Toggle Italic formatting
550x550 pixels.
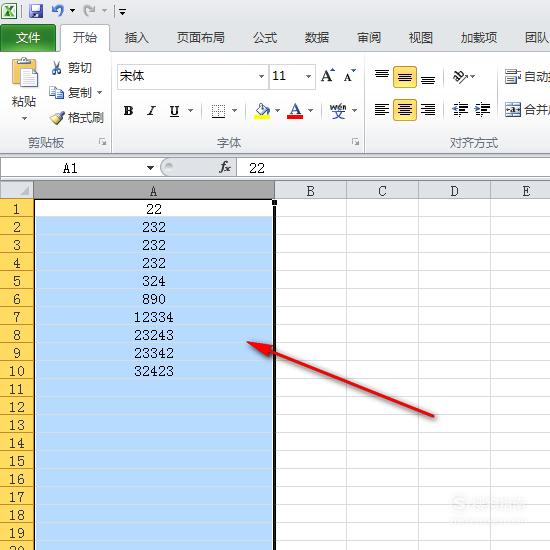click(151, 111)
